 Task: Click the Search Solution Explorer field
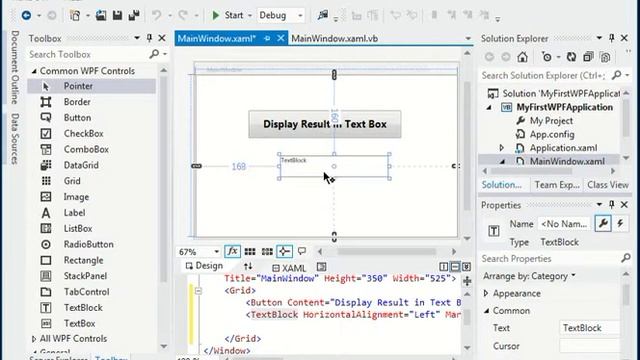tap(545, 76)
